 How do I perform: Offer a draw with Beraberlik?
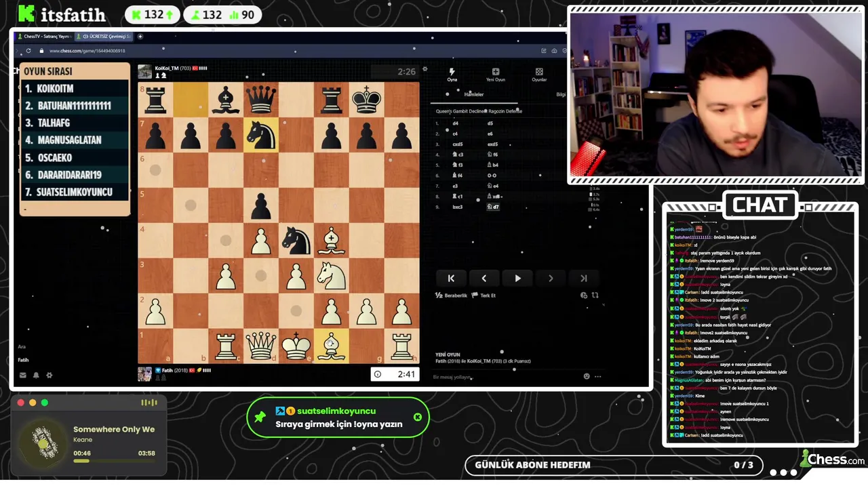click(x=451, y=296)
